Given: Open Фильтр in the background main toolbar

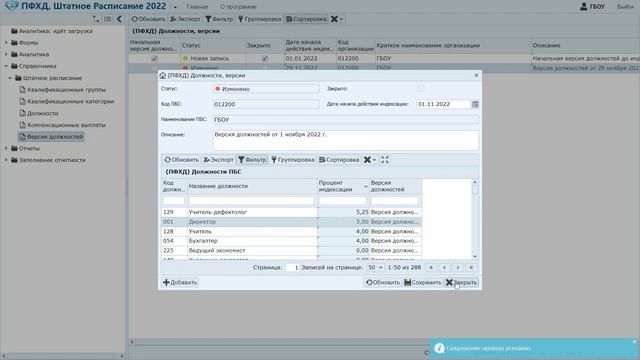Looking at the screenshot, I should pyautogui.click(x=219, y=19).
